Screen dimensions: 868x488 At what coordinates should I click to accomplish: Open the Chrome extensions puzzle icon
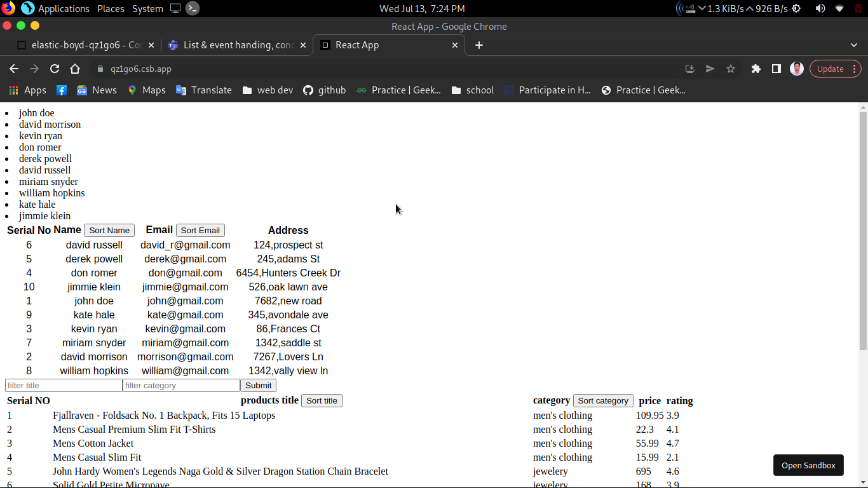point(756,69)
